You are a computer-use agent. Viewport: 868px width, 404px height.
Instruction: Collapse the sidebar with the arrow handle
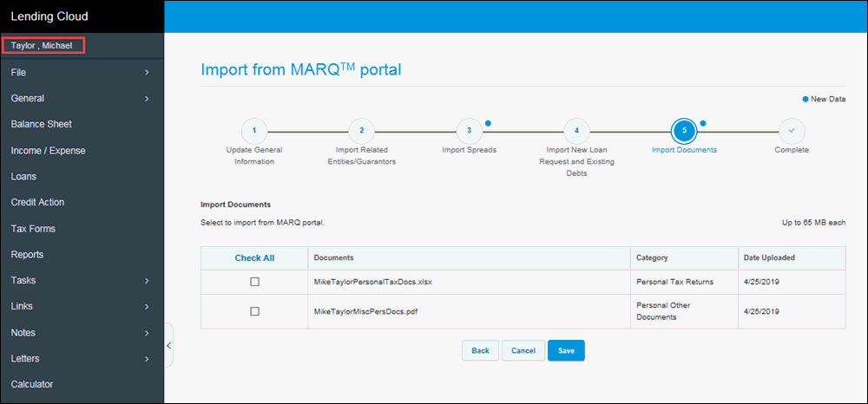[169, 345]
